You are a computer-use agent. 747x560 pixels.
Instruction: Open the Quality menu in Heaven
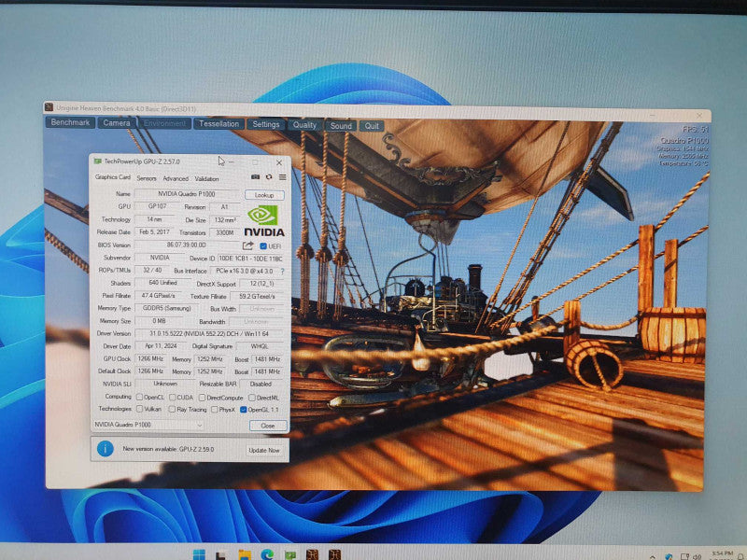[305, 125]
